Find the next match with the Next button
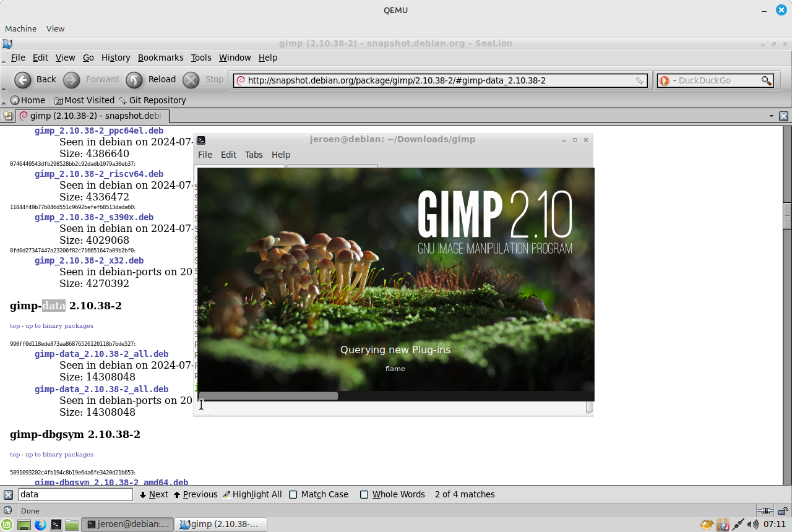Viewport: 792px width, 532px height. 153,494
